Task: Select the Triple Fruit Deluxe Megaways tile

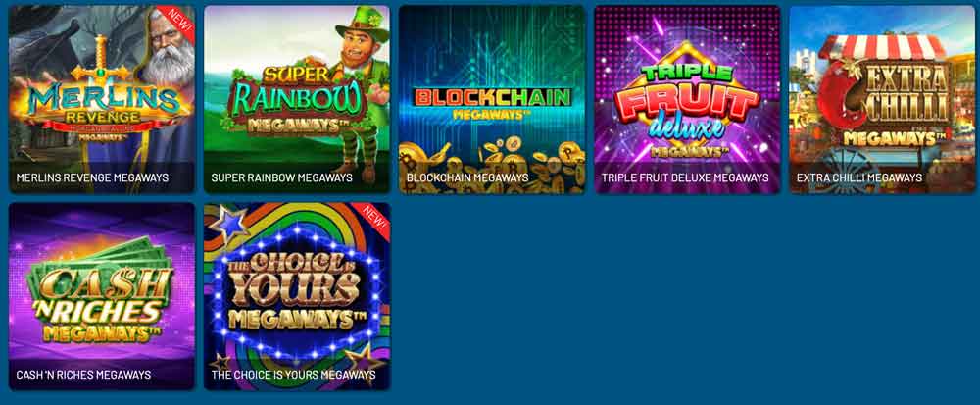Action: [687, 99]
